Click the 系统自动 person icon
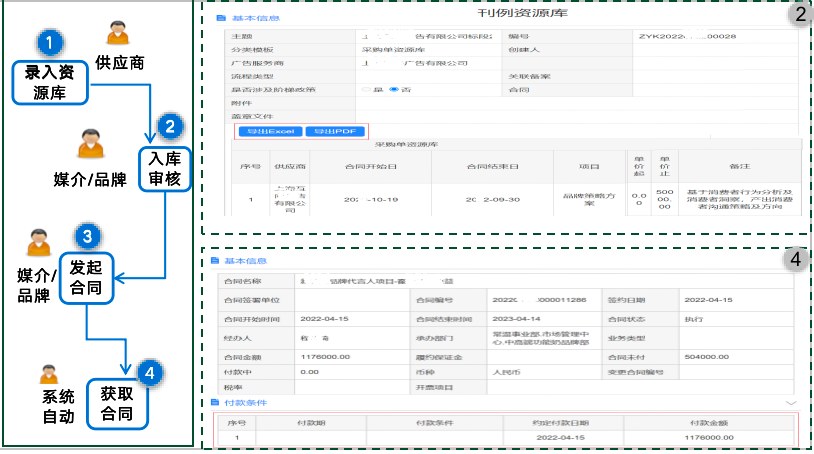The image size is (814, 454). [48, 375]
